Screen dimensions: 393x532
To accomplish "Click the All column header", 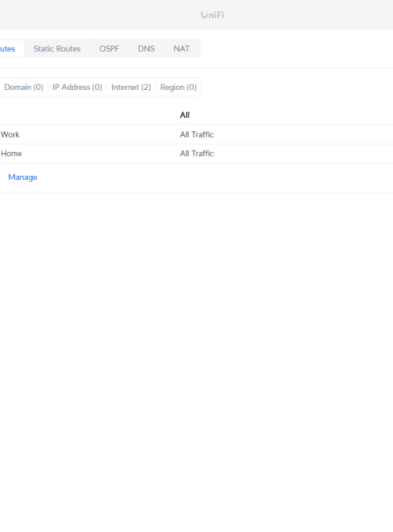I will tap(184, 115).
